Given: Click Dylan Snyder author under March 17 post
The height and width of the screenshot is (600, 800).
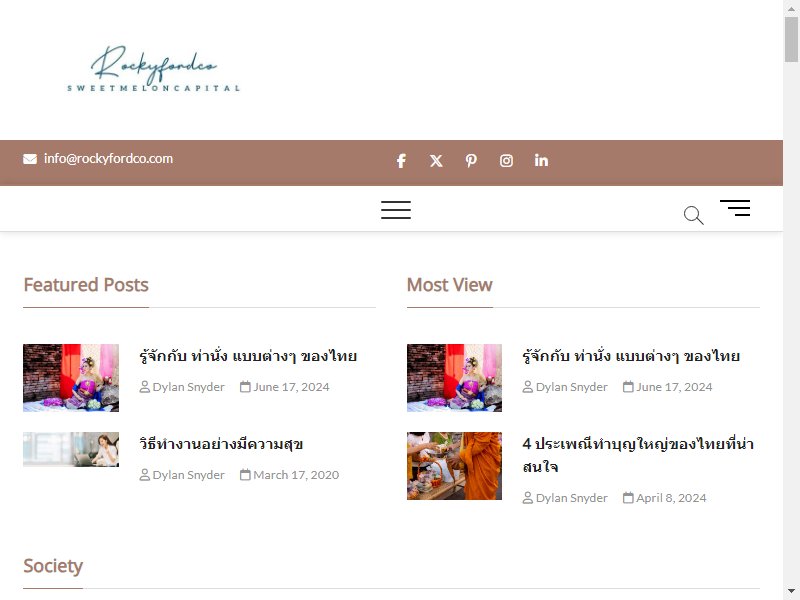Looking at the screenshot, I should pos(188,475).
